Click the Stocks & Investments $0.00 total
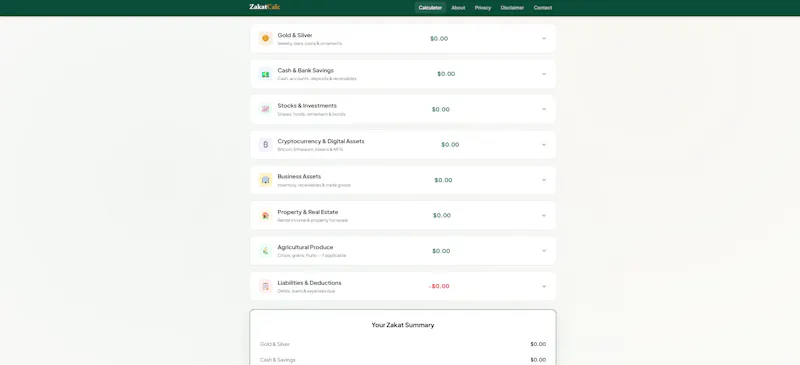800x365 pixels. pyautogui.click(x=441, y=109)
